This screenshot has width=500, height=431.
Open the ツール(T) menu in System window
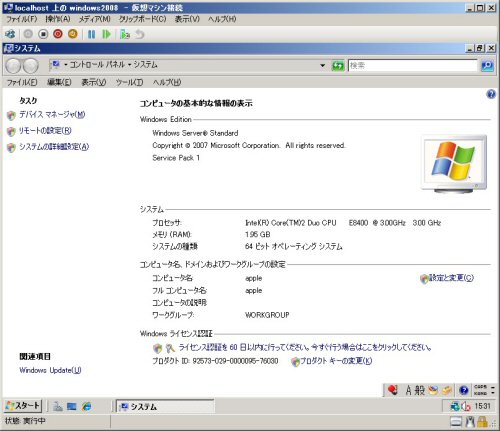point(129,82)
